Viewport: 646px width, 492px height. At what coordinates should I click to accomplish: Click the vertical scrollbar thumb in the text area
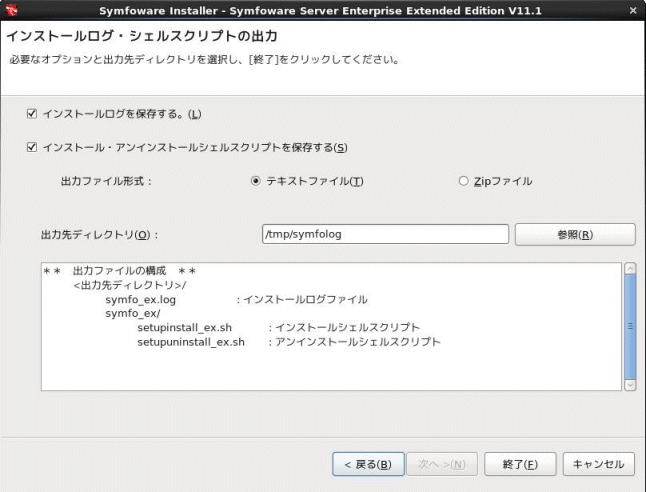pyautogui.click(x=630, y=326)
